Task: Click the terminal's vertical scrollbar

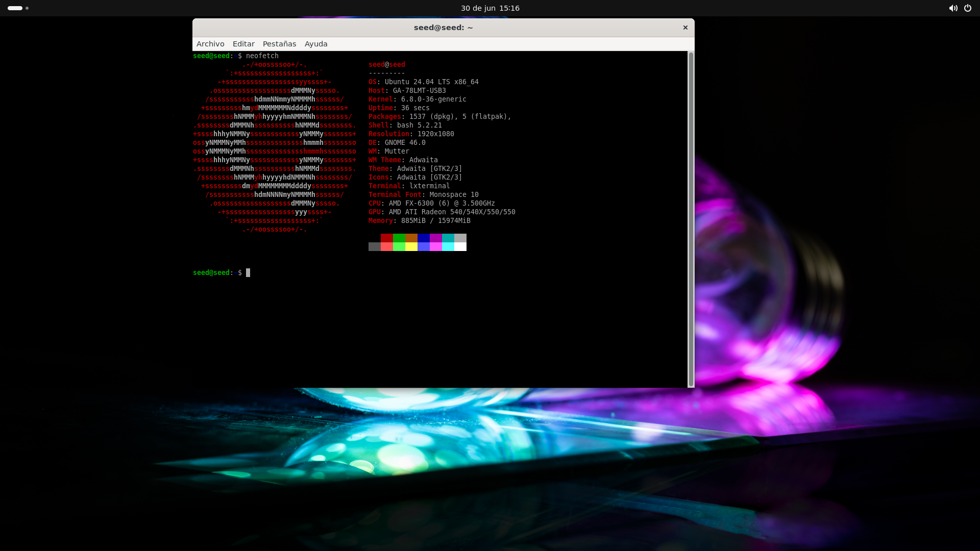Action: pyautogui.click(x=691, y=219)
